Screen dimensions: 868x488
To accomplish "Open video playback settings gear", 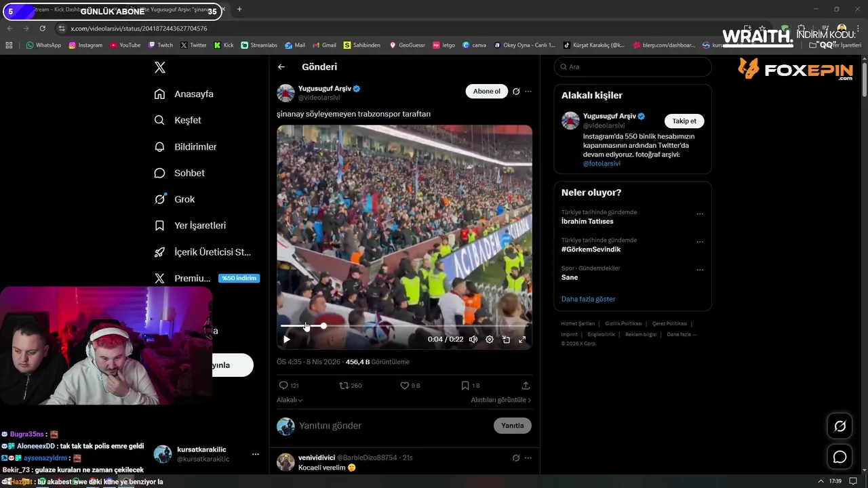I will 490,340.
